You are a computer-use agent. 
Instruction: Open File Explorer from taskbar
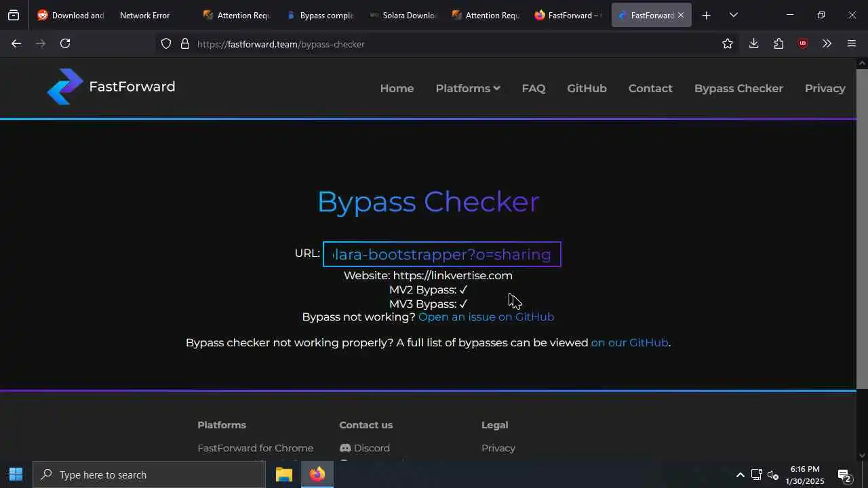[x=284, y=474]
